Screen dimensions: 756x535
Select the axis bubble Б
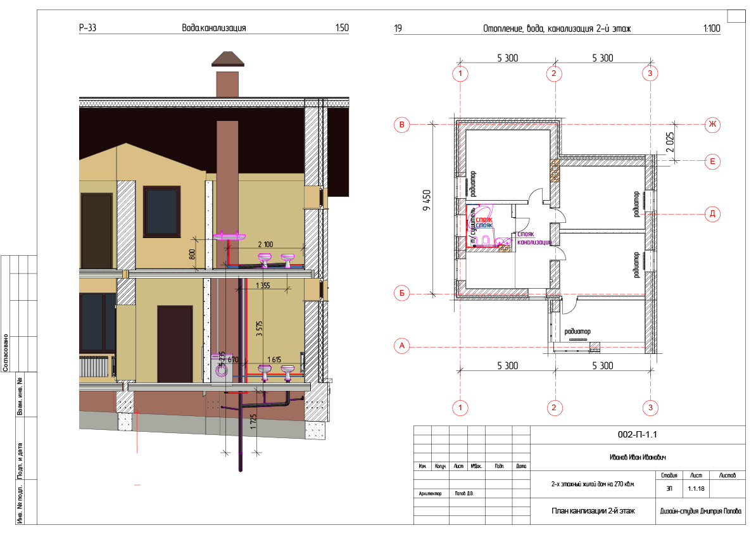tap(402, 293)
